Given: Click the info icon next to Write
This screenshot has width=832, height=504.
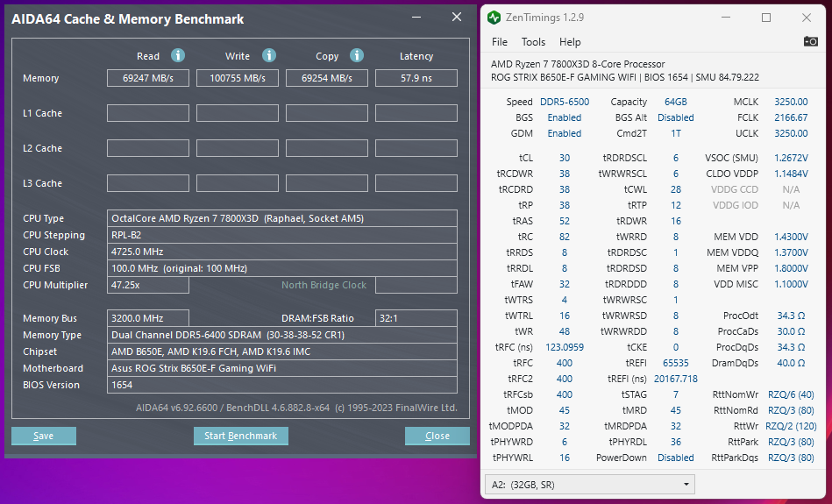Looking at the screenshot, I should tap(269, 55).
